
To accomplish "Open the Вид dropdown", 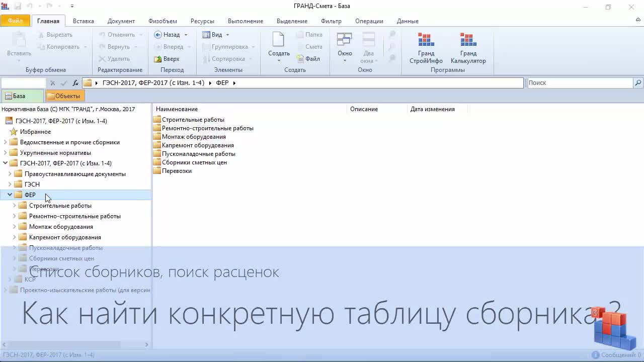I will coord(216,35).
